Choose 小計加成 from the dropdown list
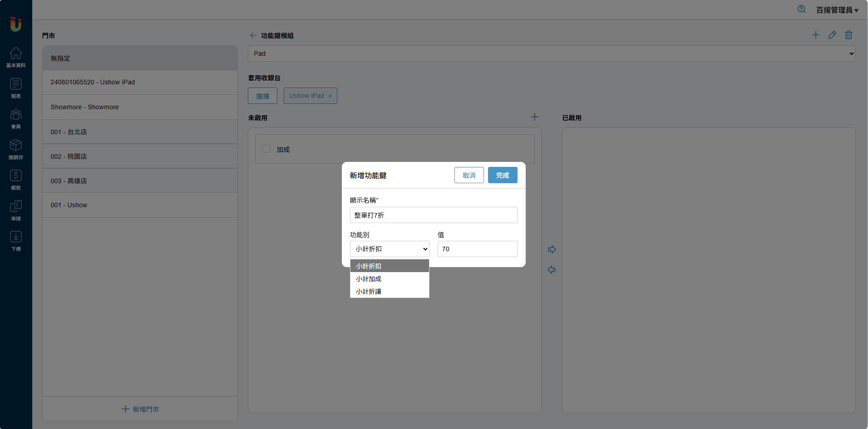Viewport: 868px width, 429px height. tap(369, 279)
